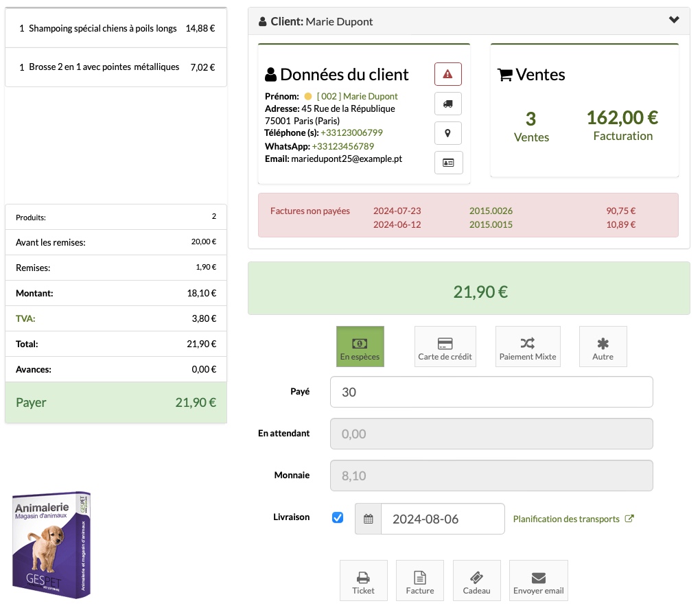
Task: Click the client ID card icon
Action: tap(448, 163)
